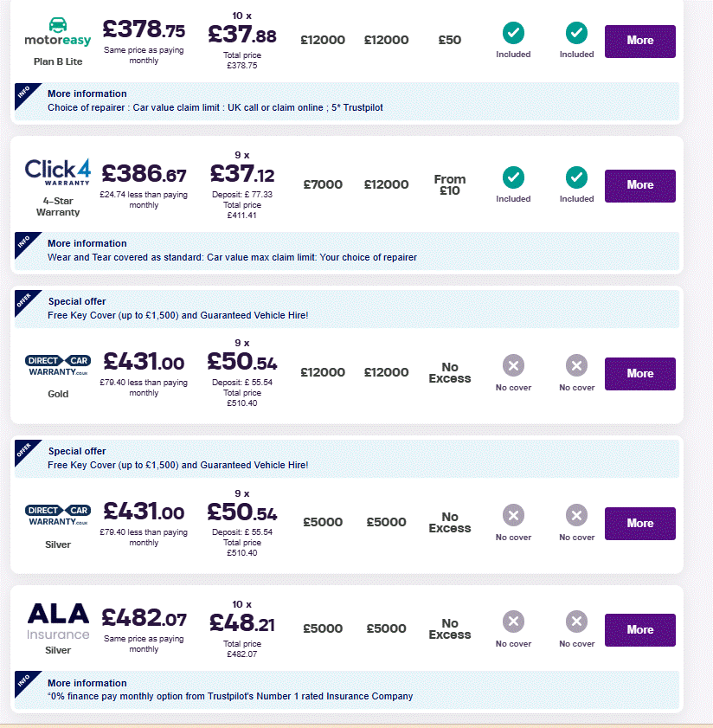Click the OFFER corner badge above the Gold plan
713x728 pixels.
coord(25,301)
